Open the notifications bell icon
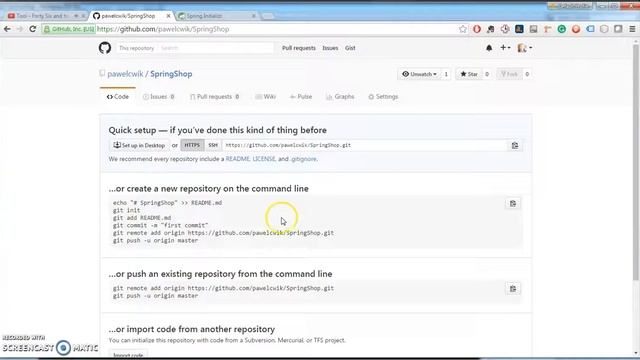The width and height of the screenshot is (640, 360). (x=489, y=48)
